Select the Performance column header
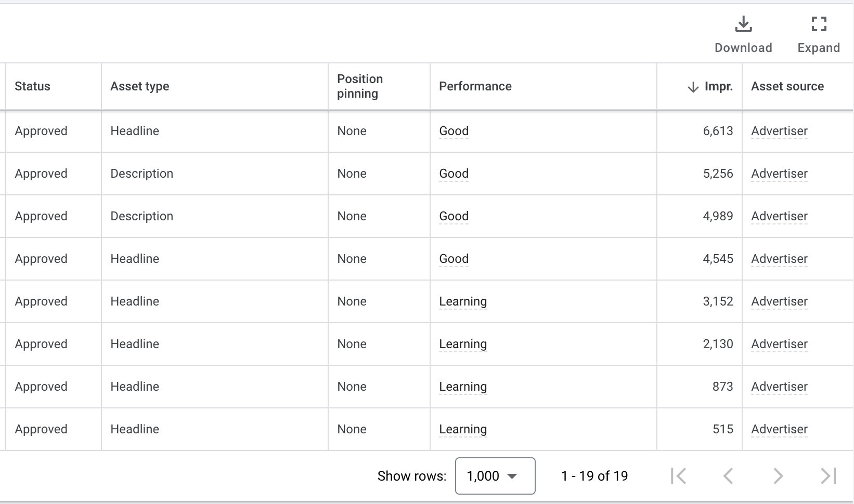Image resolution: width=854 pixels, height=504 pixels. tap(475, 86)
